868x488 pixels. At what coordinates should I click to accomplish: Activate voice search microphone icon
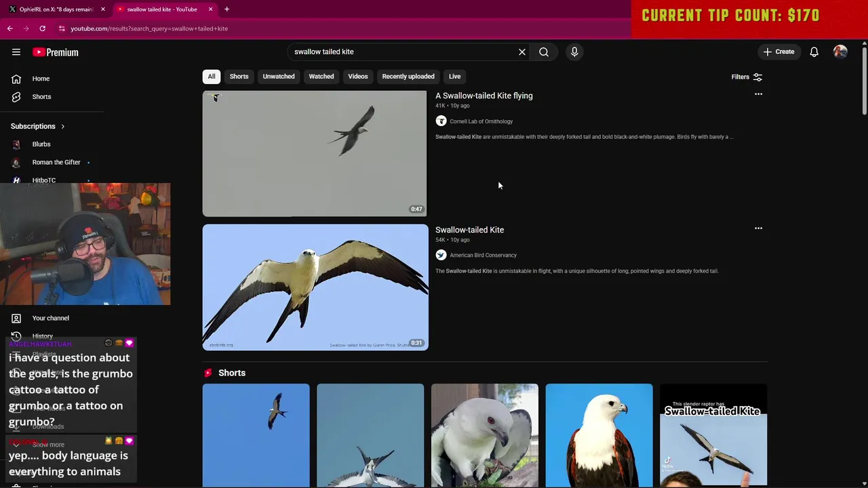point(574,52)
